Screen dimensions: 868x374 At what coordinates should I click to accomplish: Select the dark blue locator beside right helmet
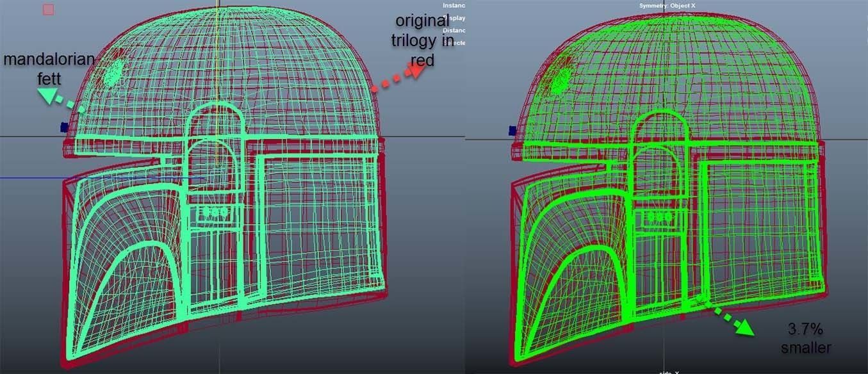pos(512,131)
